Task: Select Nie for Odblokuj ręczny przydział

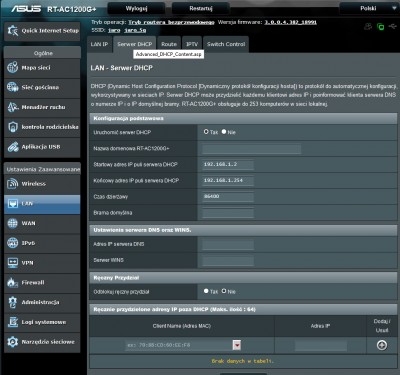Action: pyautogui.click(x=224, y=291)
